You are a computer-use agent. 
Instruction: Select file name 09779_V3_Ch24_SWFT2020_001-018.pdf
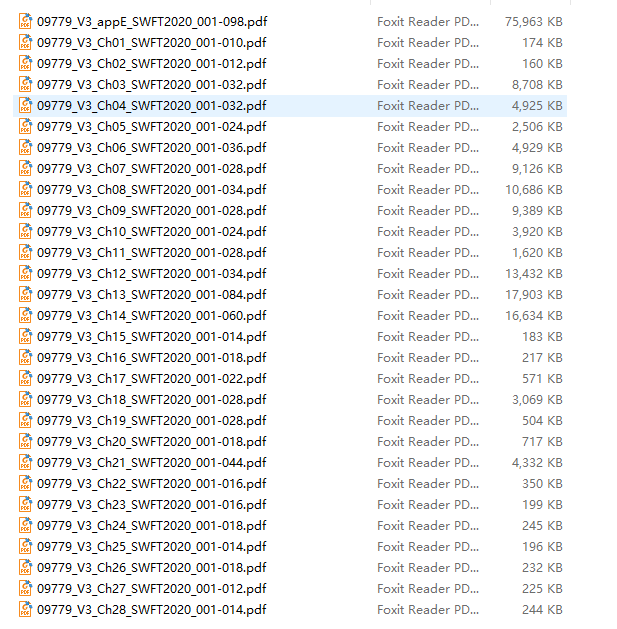[152, 526]
